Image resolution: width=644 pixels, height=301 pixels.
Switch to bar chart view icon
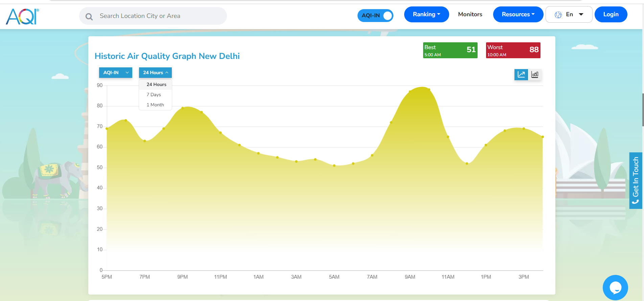(535, 74)
